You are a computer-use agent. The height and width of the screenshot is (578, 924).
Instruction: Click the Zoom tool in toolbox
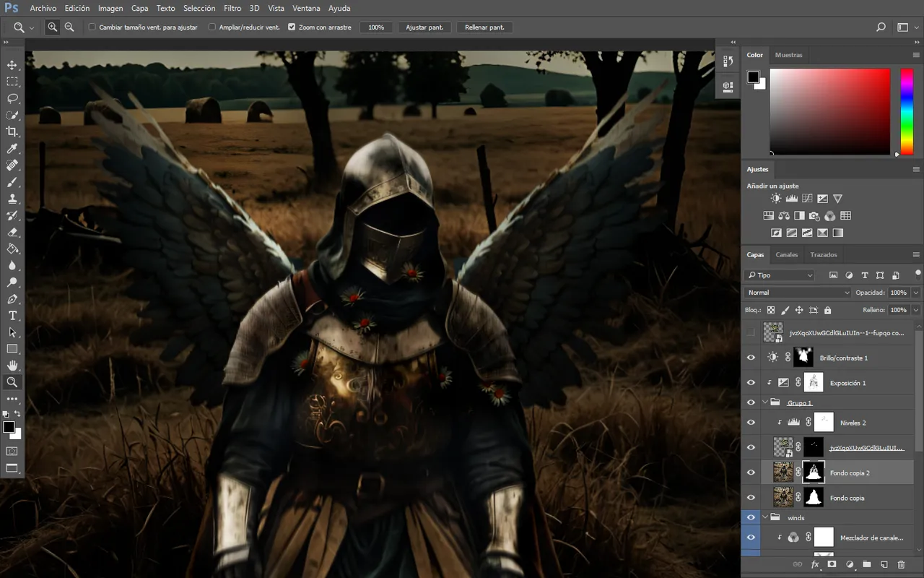click(12, 382)
